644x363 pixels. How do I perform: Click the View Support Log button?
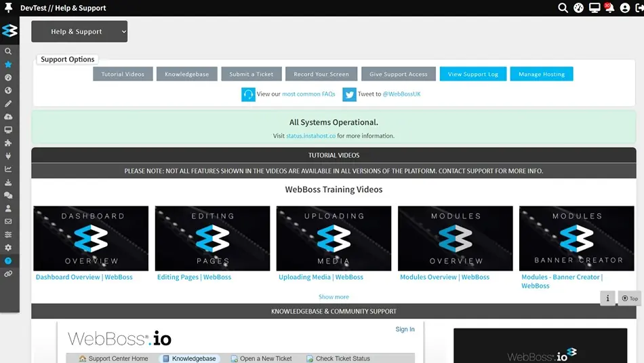coord(472,74)
